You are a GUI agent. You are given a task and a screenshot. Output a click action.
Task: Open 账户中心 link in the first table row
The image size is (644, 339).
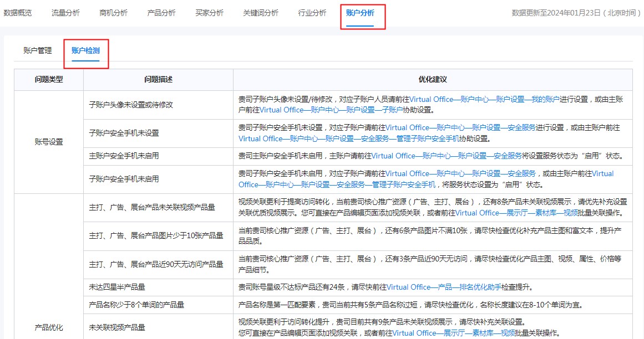click(475, 99)
